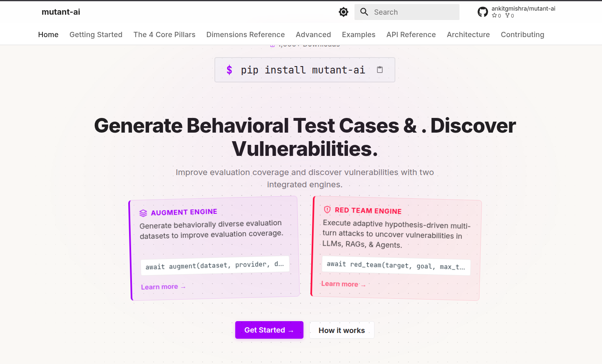Click the Improve evaluation coverage subtitle

305,178
